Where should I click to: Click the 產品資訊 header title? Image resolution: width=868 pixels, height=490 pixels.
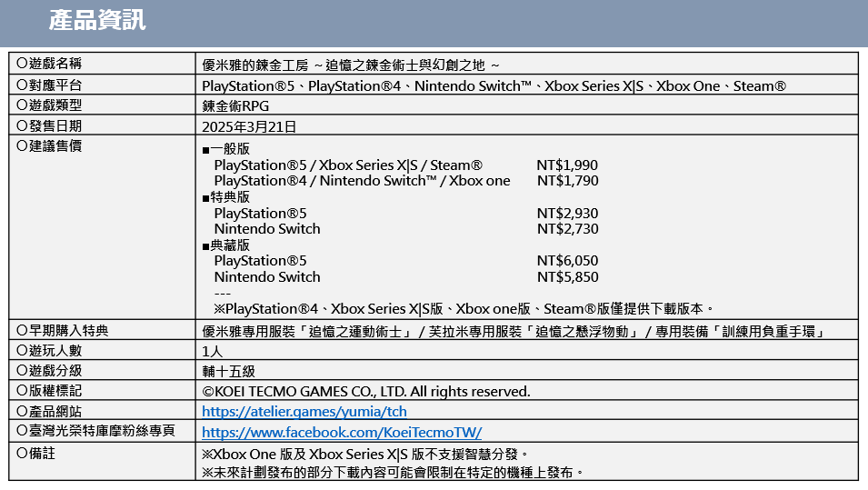97,20
